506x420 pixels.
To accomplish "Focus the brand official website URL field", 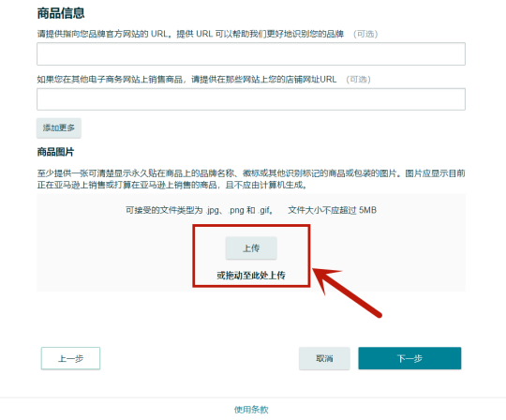I will pos(251,54).
